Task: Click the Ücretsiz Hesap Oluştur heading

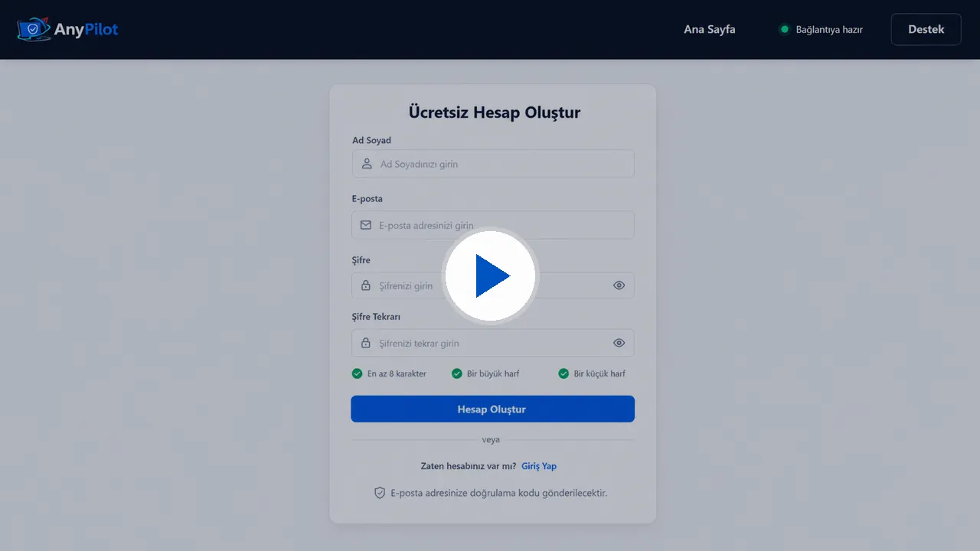Action: (495, 112)
